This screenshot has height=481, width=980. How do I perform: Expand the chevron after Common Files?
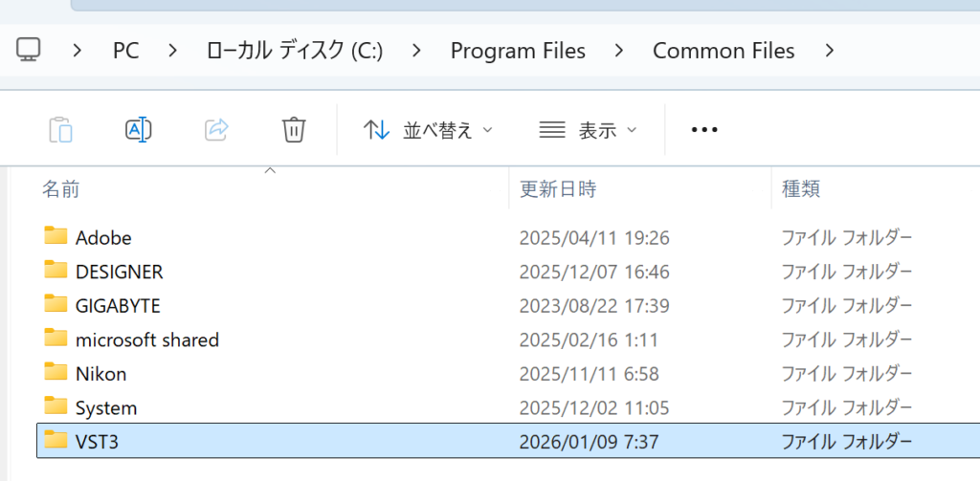click(x=829, y=51)
